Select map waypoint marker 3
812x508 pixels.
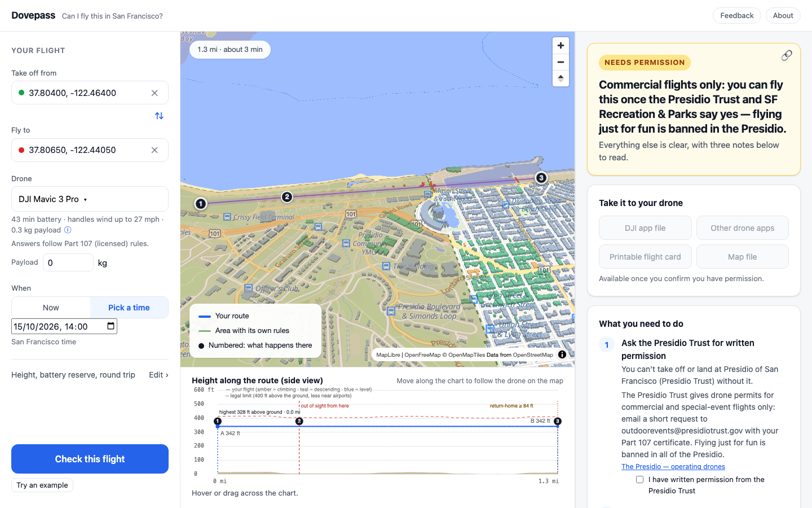(x=541, y=178)
